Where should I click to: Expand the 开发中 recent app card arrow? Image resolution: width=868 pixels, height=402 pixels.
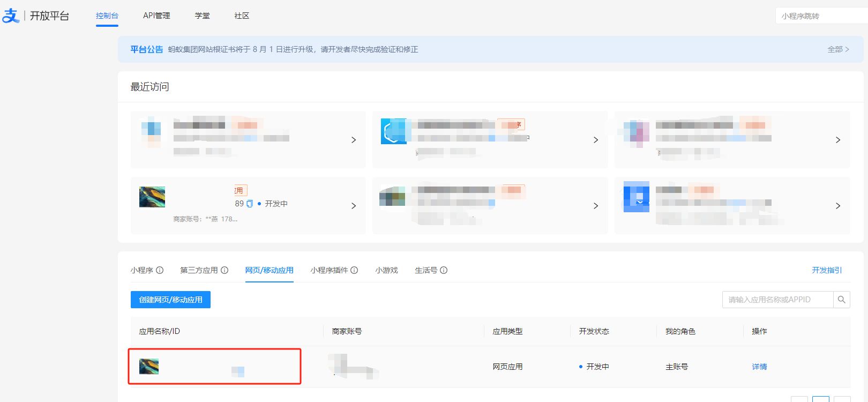[353, 206]
